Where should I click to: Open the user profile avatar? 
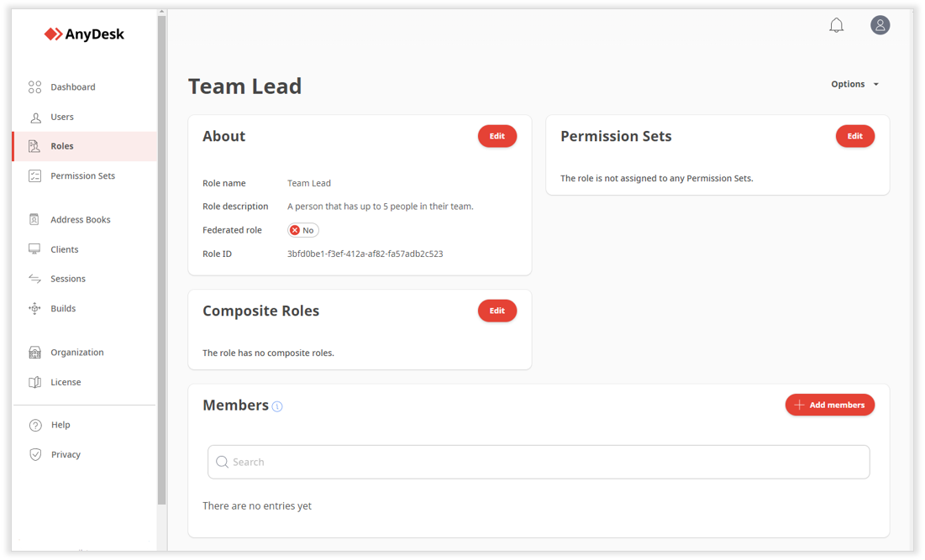pos(880,26)
